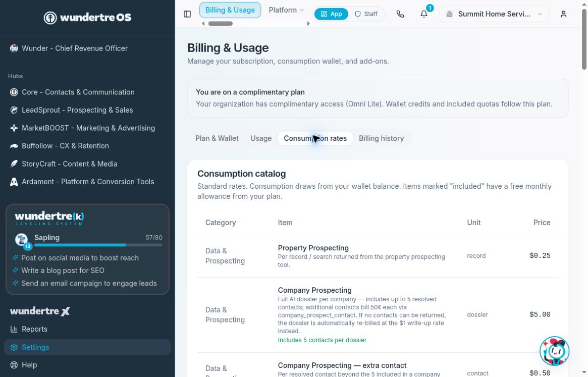Viewport: 588px width, 377px height.
Task: Click the tab strip left scroll arrow
Action: click(203, 24)
